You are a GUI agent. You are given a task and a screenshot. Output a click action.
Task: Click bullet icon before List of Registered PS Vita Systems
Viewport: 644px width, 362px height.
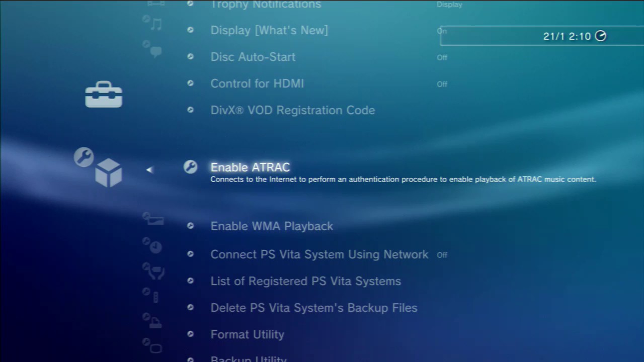pyautogui.click(x=190, y=281)
